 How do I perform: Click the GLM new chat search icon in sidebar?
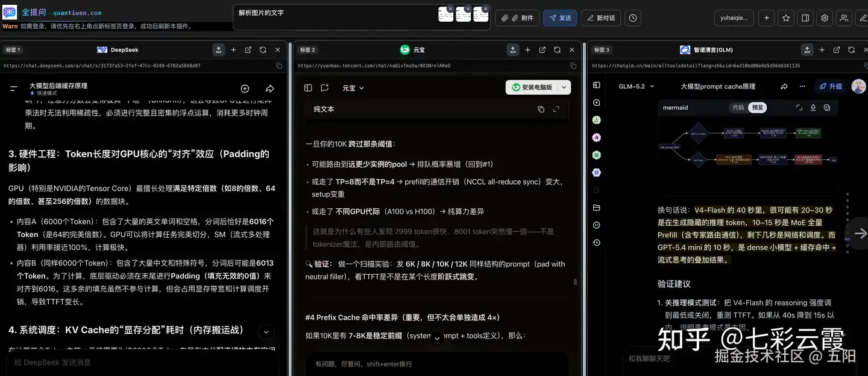click(597, 103)
